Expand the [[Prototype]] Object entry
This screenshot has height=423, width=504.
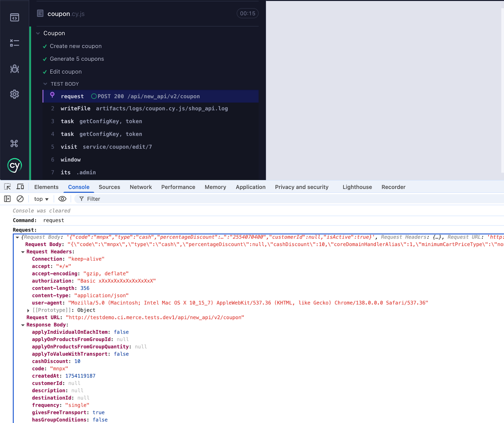click(28, 311)
